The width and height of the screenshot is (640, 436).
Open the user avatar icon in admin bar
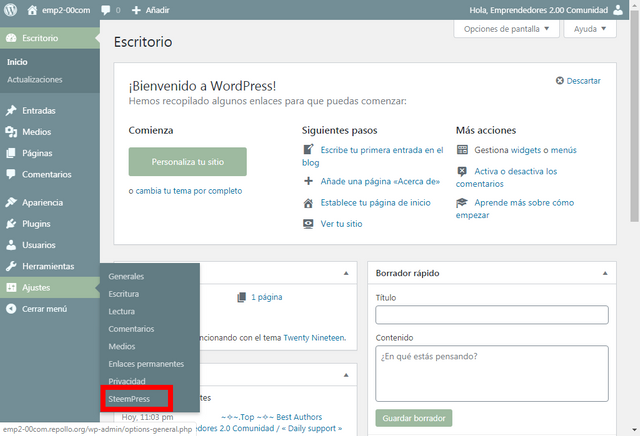pyautogui.click(x=618, y=10)
